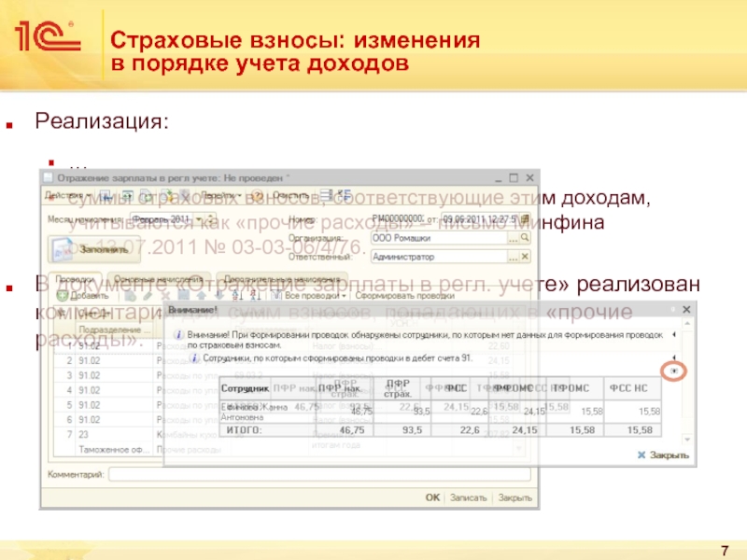Minimize the Отражение зарплаты window
Viewport: 747px width, 560px height.
(498, 178)
